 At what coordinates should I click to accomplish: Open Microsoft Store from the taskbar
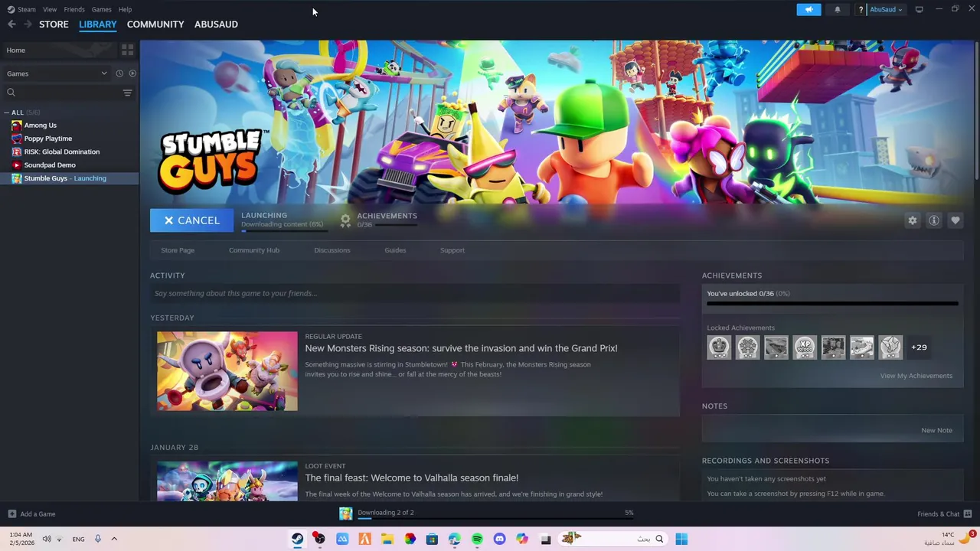point(432,539)
